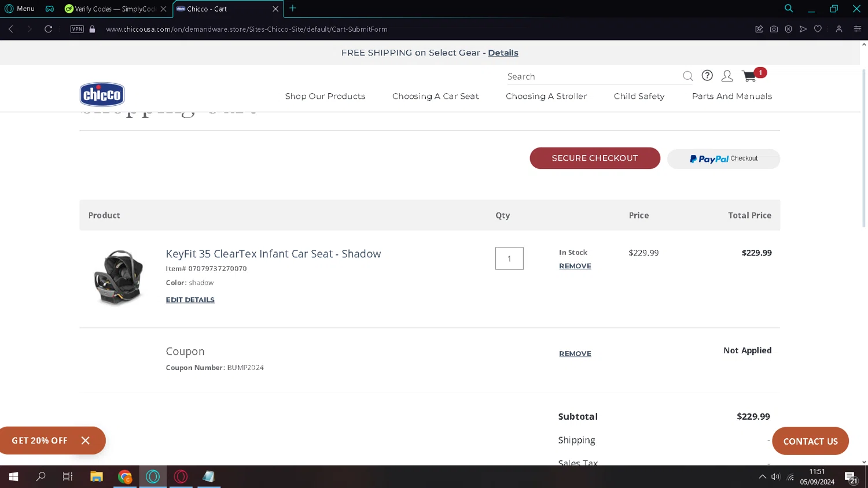Open the Windows notification center
868x488 pixels.
pos(851,477)
